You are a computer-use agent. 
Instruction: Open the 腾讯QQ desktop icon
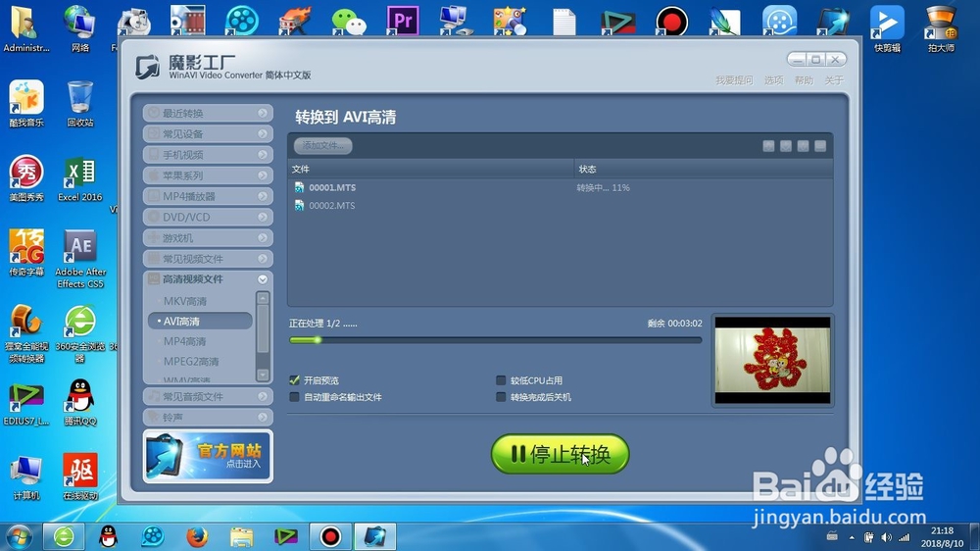point(80,402)
